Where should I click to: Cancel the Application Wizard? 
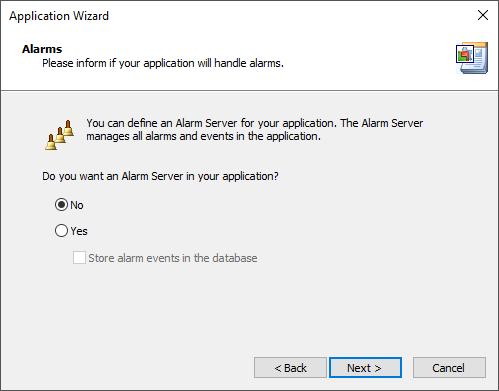449,368
